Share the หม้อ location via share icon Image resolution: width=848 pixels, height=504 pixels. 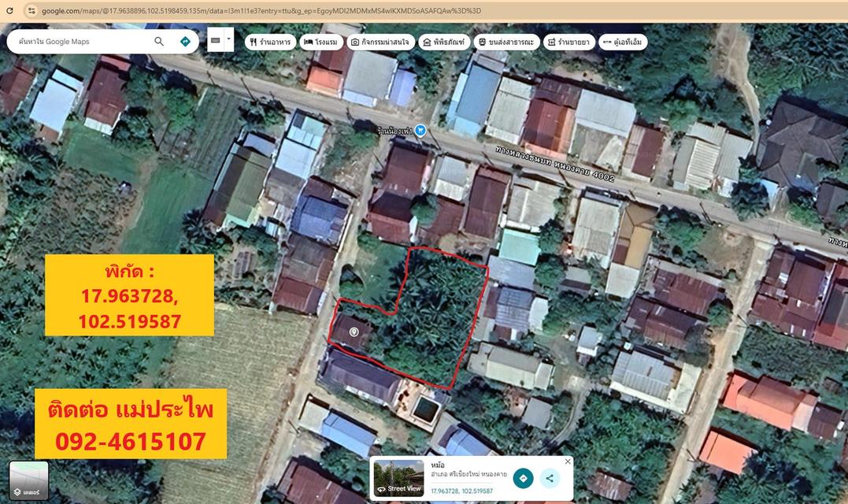coord(550,478)
